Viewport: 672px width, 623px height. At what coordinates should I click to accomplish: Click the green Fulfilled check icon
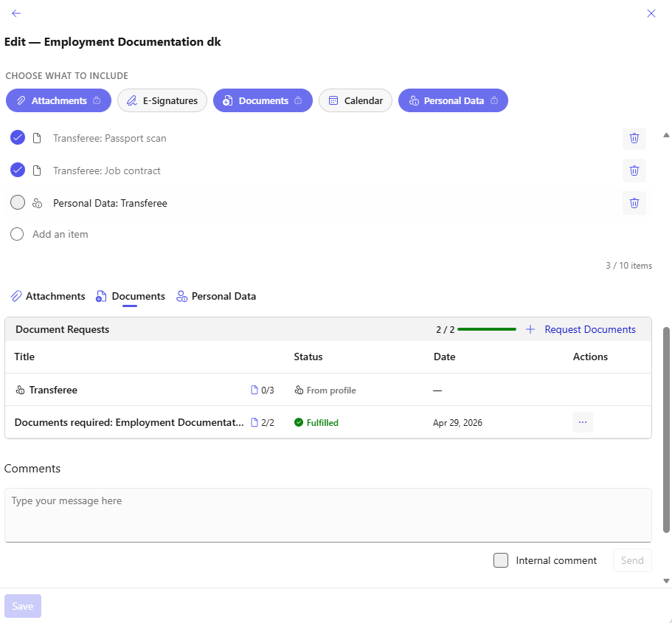pos(299,422)
